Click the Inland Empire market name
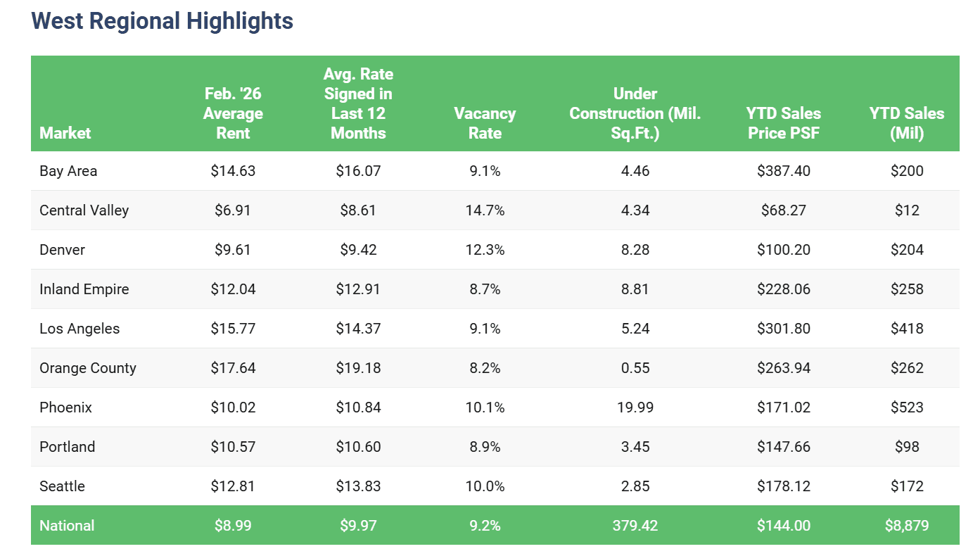The image size is (980, 556). click(x=84, y=289)
